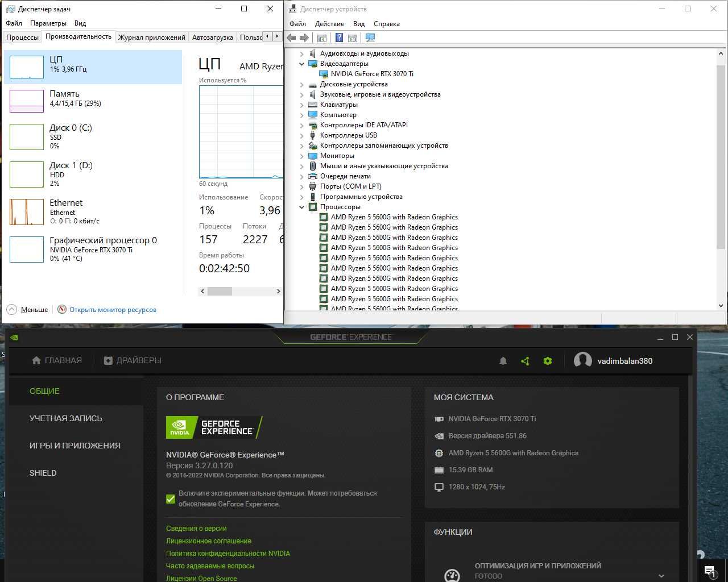
Task: Select Диск 1 (D:) performance item
Action: pyautogui.click(x=93, y=174)
